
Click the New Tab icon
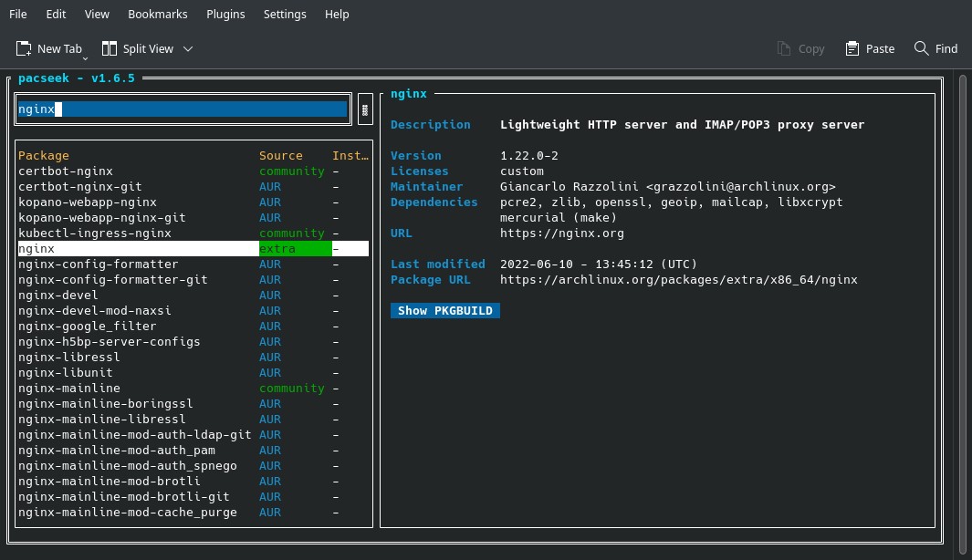[24, 49]
